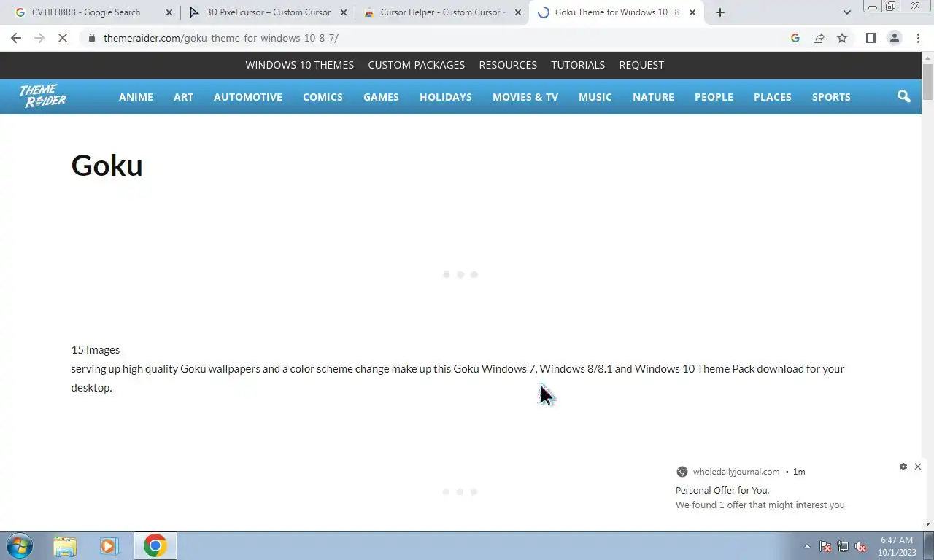This screenshot has height=560, width=934.
Task: Open Windows Start menu
Action: pyautogui.click(x=19, y=545)
